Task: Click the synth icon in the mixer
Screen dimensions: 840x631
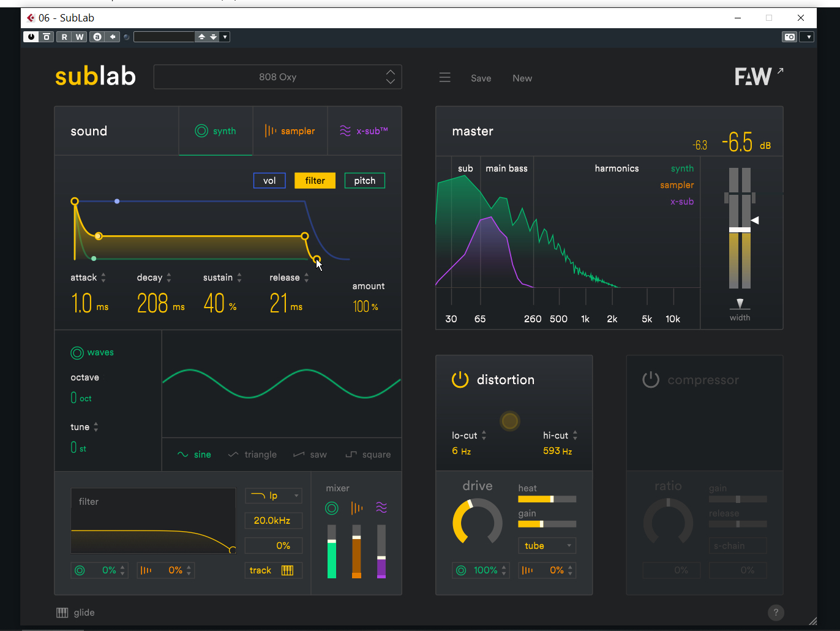Action: pos(332,508)
